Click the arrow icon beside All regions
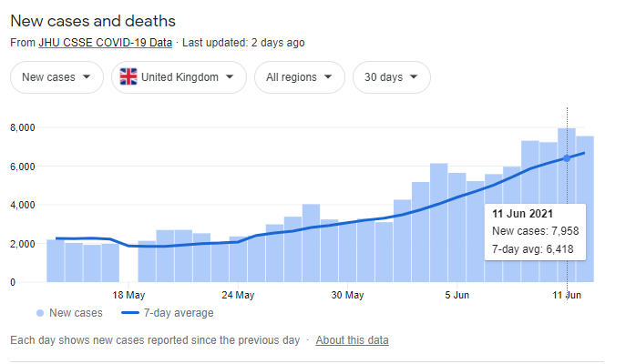 tap(329, 77)
